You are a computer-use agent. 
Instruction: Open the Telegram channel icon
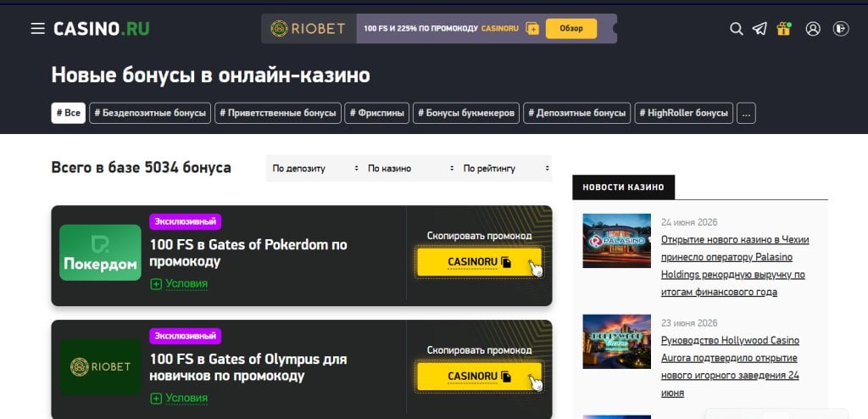(759, 29)
